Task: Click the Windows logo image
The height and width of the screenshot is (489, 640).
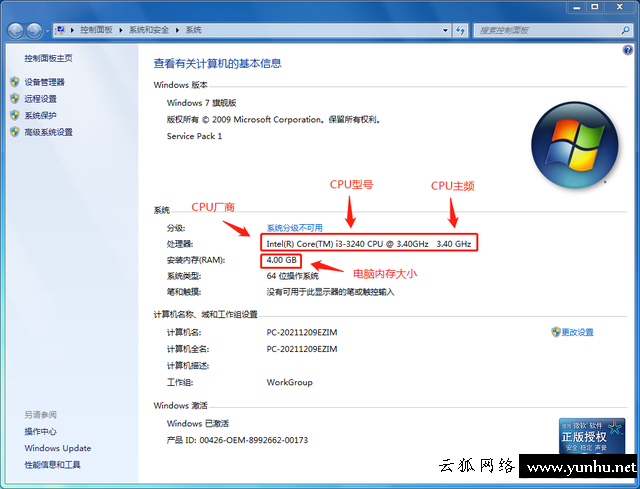Action: [575, 145]
